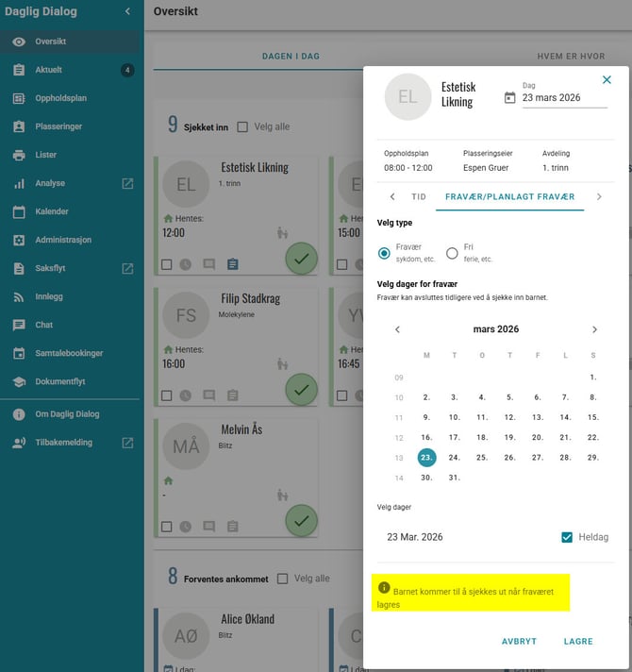The height and width of the screenshot is (672, 632).
Task: Click external link icon next to Tilbakemelding
Action: click(x=127, y=443)
